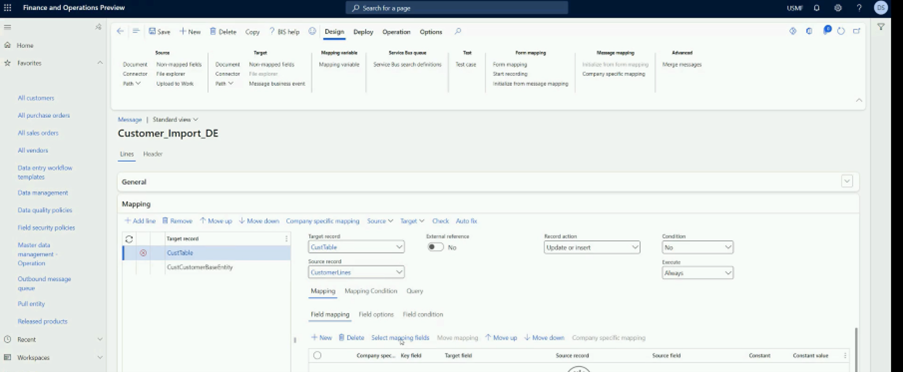Switch to the Design tab
Screen dimensions: 903x372
pyautogui.click(x=334, y=32)
